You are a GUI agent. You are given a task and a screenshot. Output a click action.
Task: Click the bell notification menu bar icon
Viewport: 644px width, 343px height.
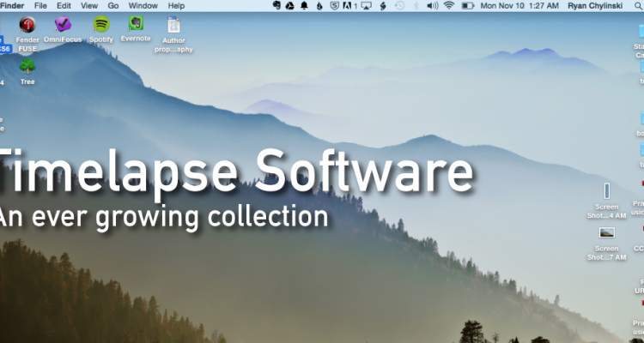click(304, 6)
